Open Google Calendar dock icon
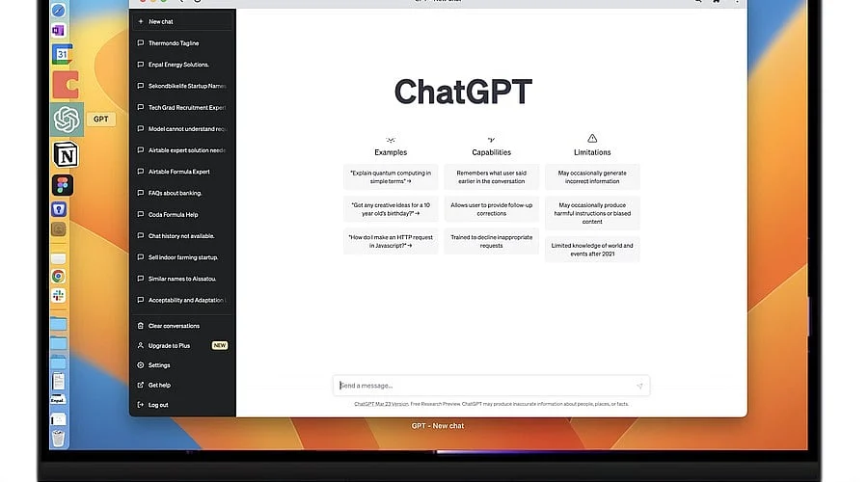The height and width of the screenshot is (482, 868). pos(62,55)
